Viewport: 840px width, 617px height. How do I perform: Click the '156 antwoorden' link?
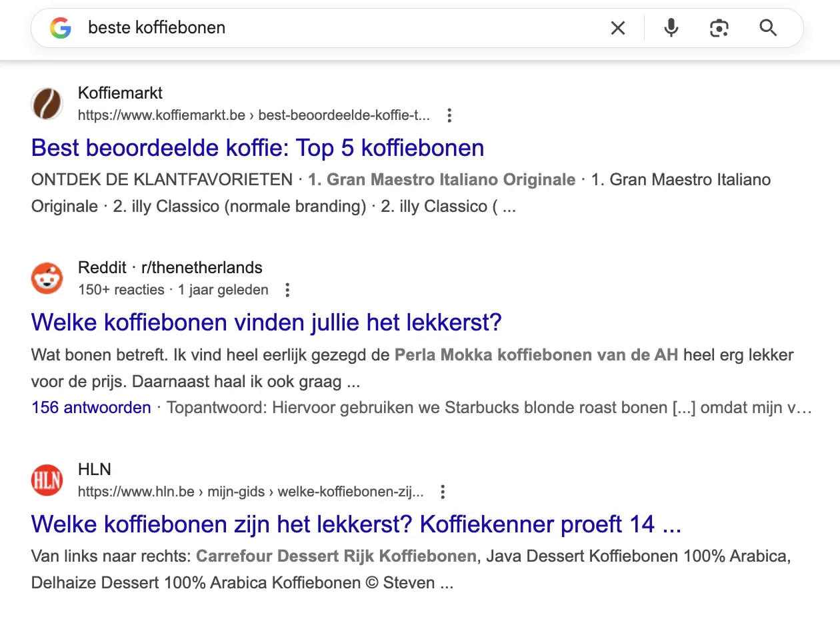pyautogui.click(x=91, y=407)
